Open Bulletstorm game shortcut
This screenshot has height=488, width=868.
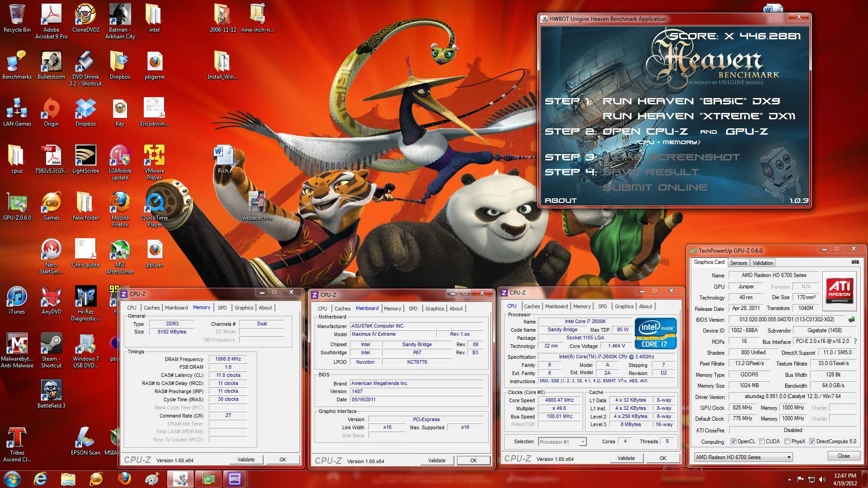[51, 65]
